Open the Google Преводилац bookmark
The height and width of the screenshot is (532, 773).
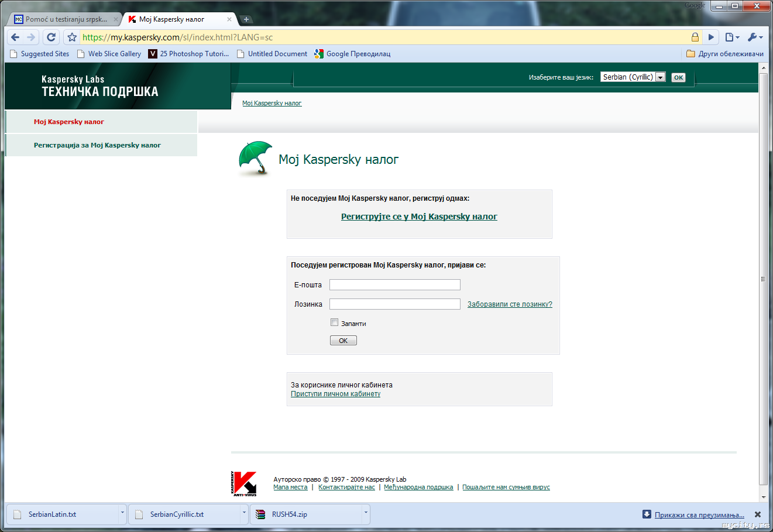click(352, 54)
